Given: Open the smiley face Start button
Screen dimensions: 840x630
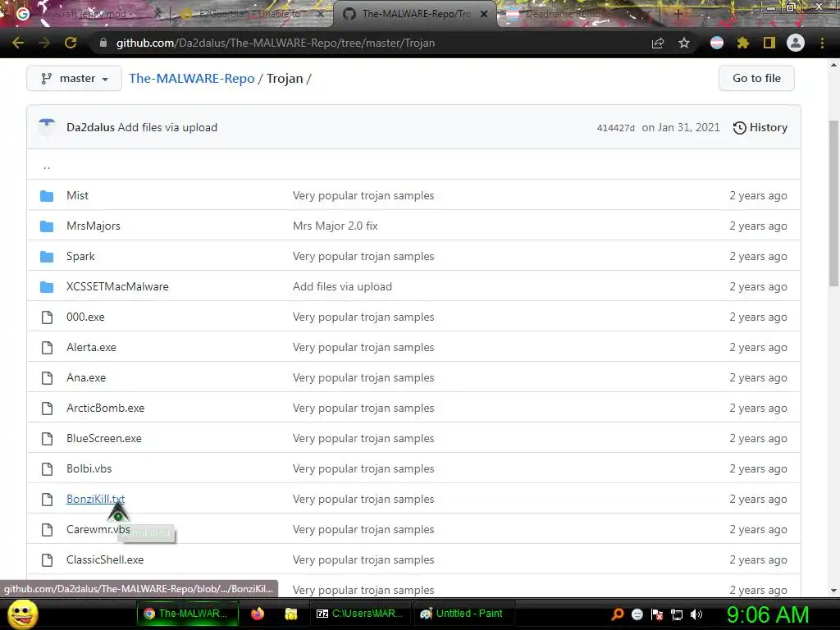Looking at the screenshot, I should (22, 614).
